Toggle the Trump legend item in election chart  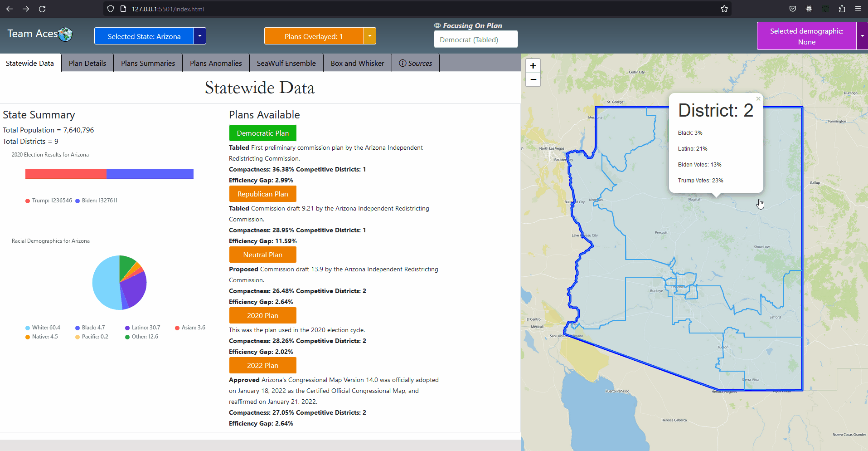[x=48, y=201]
